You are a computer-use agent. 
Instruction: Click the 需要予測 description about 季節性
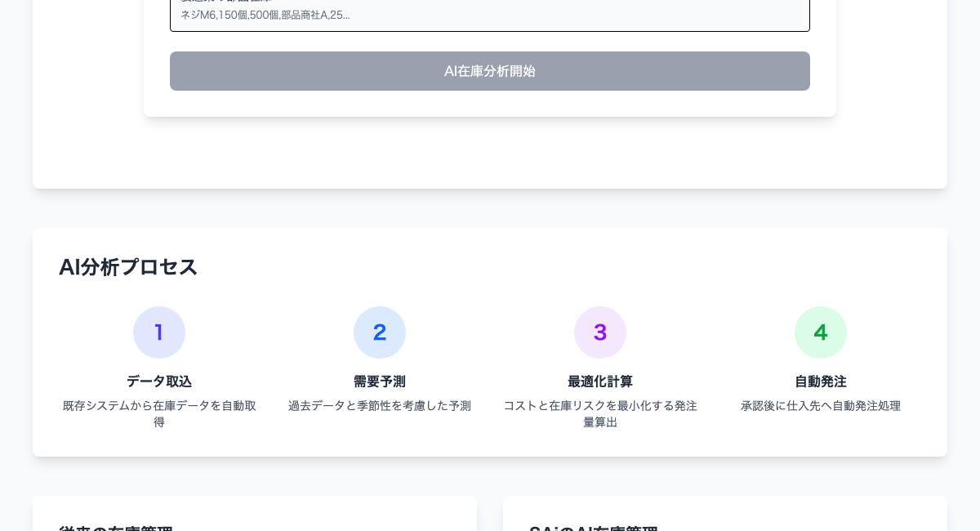click(x=380, y=406)
